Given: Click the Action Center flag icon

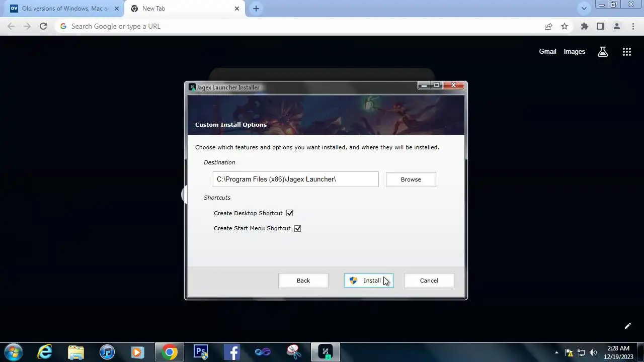Looking at the screenshot, I should click(x=569, y=352).
